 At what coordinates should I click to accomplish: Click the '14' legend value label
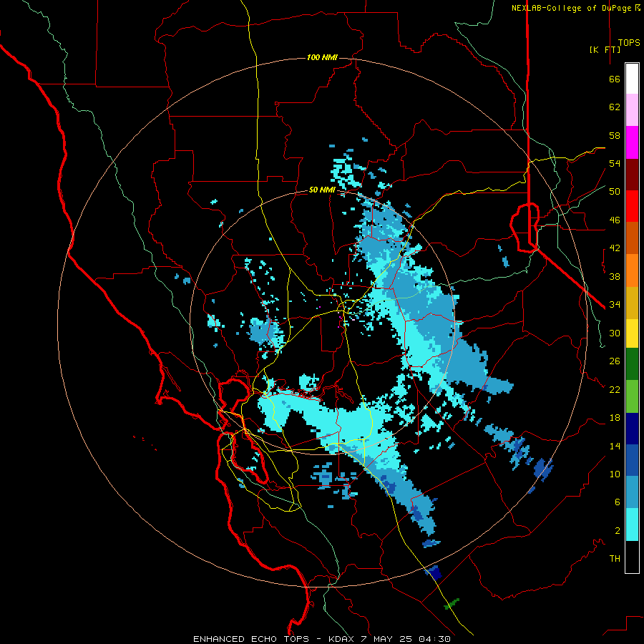614,446
